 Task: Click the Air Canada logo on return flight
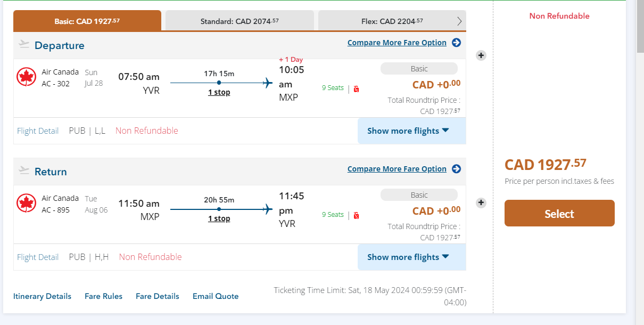click(x=26, y=204)
